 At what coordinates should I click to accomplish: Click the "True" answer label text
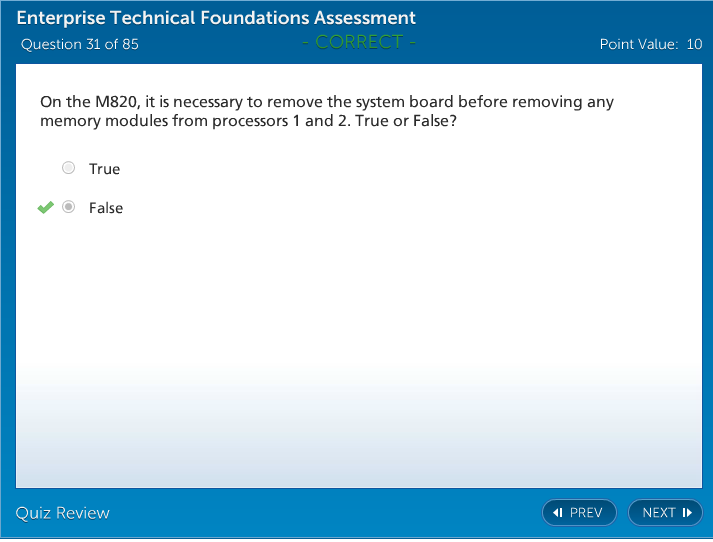(104, 169)
